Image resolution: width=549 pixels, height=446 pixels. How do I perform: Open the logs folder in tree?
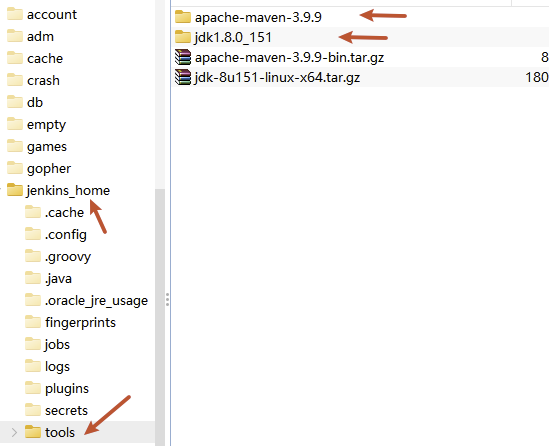click(x=47, y=366)
